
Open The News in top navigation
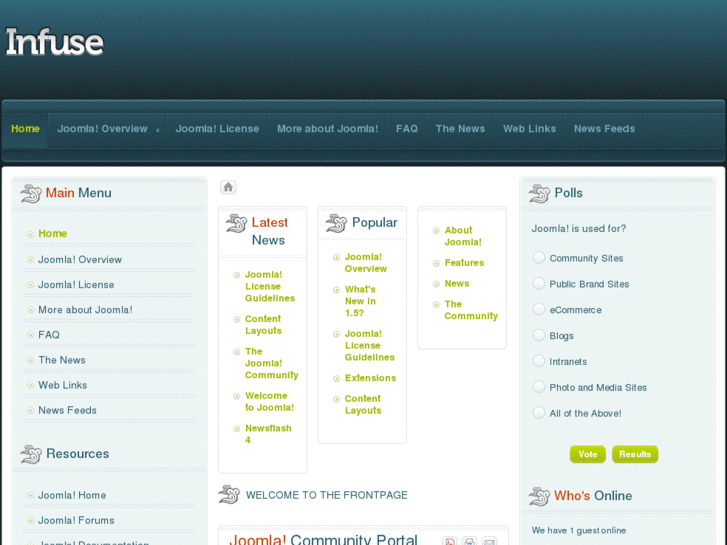[x=460, y=129]
